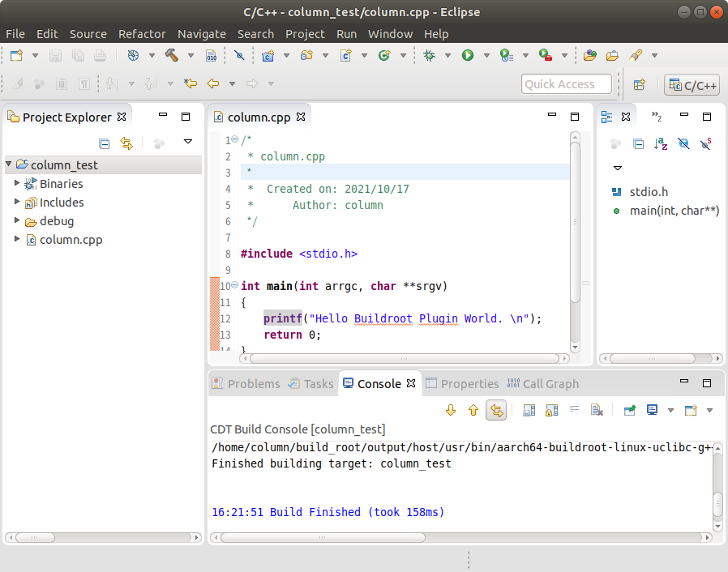Click console Previous Error up arrow
728x572 pixels.
click(473, 410)
